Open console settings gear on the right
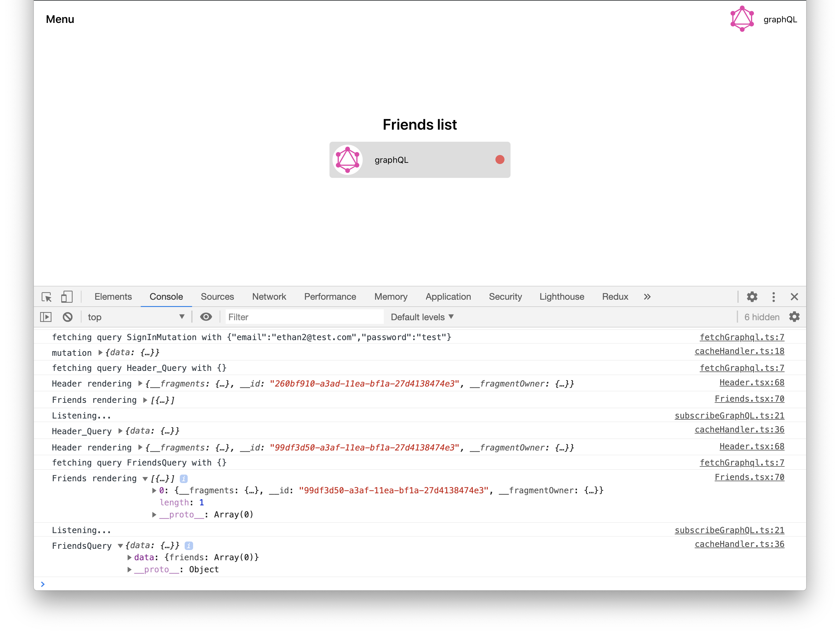Image resolution: width=840 pixels, height=635 pixels. pyautogui.click(x=795, y=317)
